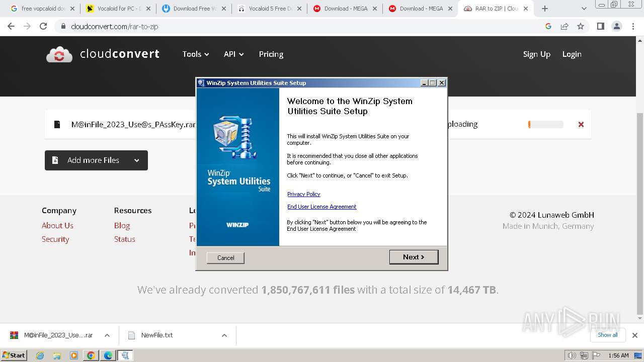Image resolution: width=644 pixels, height=362 pixels.
Task: Open downloaded NewFile.txt
Action: pyautogui.click(x=150, y=335)
